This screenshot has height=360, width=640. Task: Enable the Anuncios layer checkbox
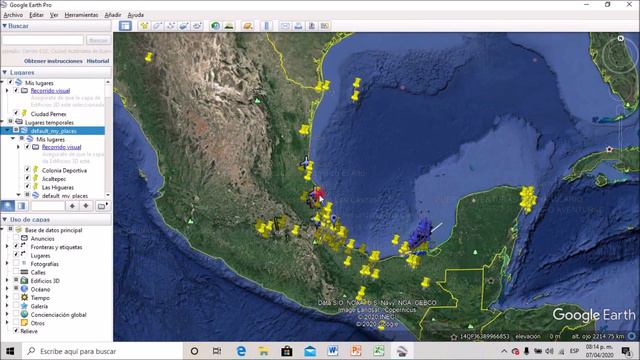tap(16, 238)
